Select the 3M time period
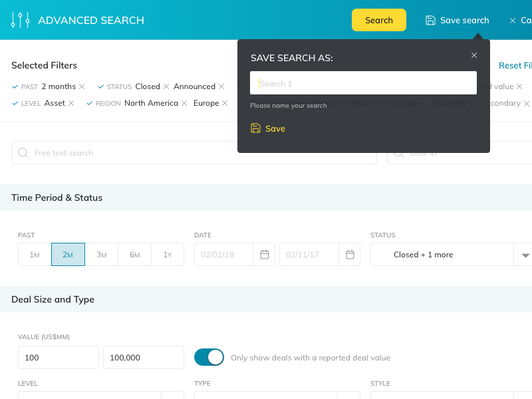532x399 pixels. 101,254
